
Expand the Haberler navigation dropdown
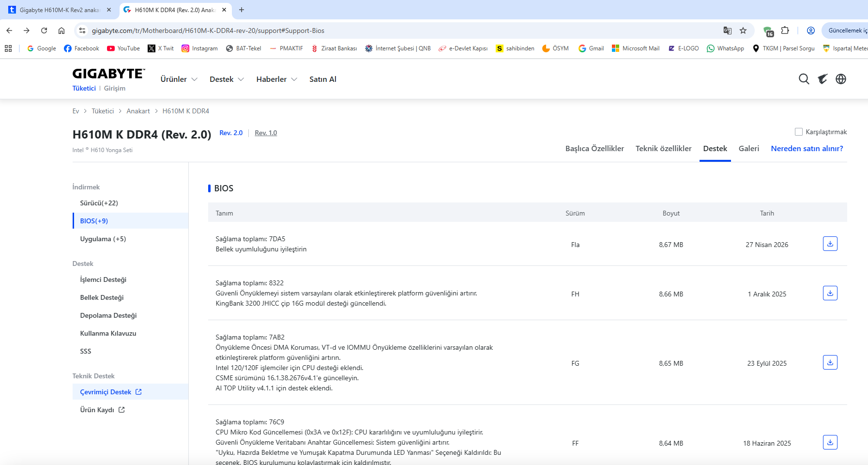[276, 79]
